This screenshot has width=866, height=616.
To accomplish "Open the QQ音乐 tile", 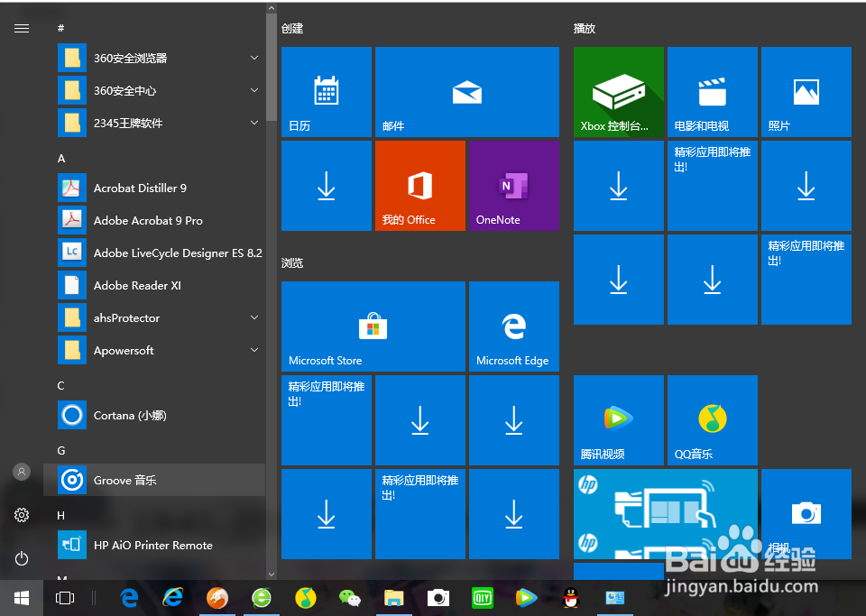I will click(x=712, y=420).
